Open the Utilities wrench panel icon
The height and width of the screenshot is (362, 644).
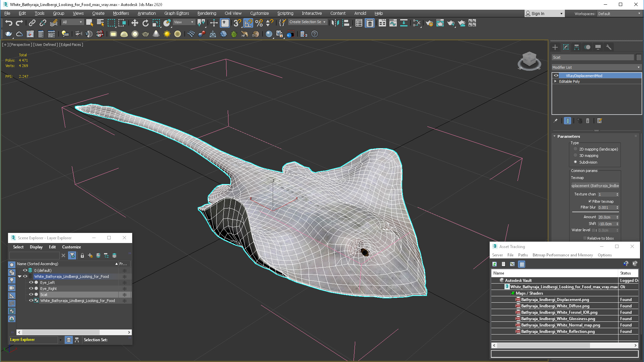click(x=609, y=47)
